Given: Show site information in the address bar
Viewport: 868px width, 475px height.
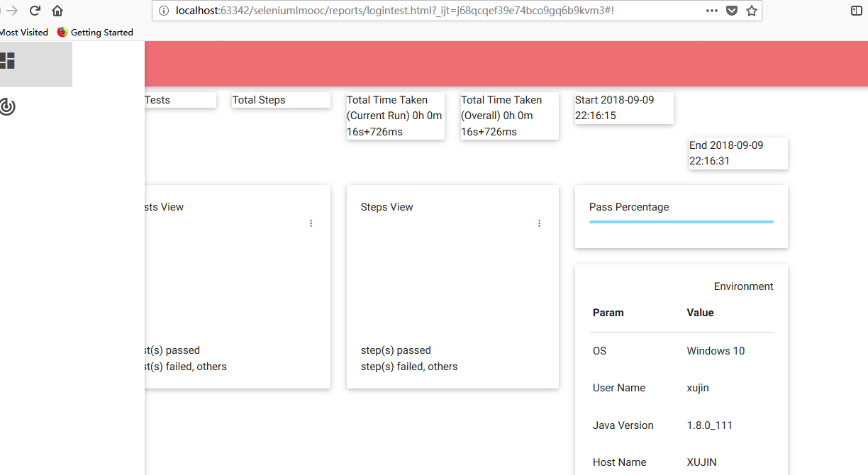Looking at the screenshot, I should (163, 11).
